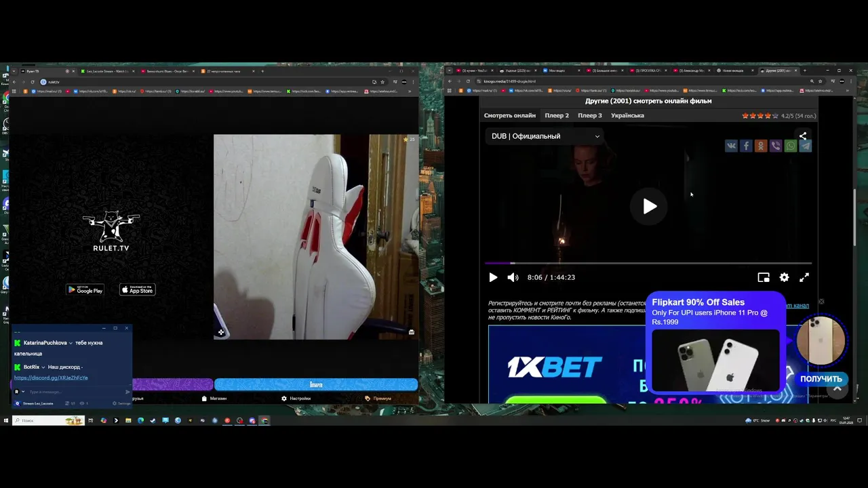Open the Google Play download badge
Viewport: 868px width, 488px height.
[85, 289]
